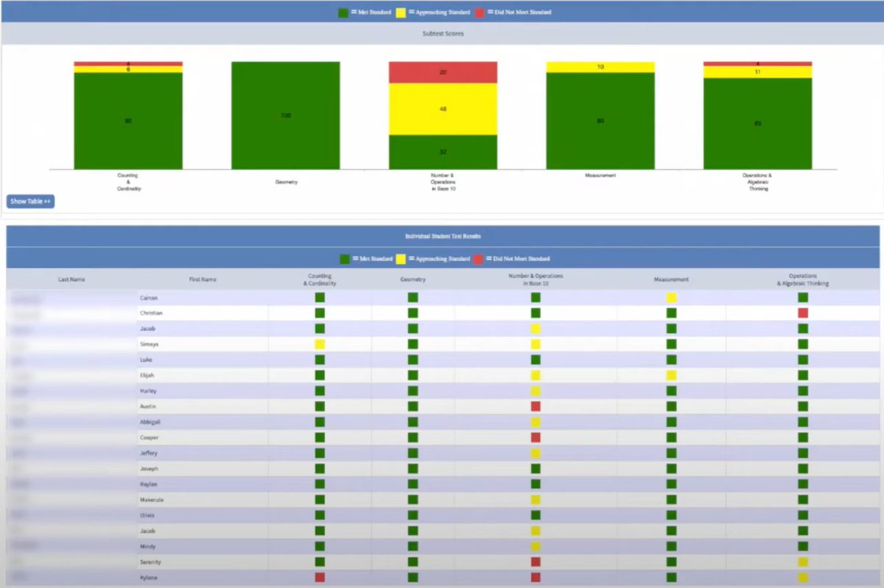The width and height of the screenshot is (884, 588).
Task: Click the Operations & Algebraic Thinking table header
Action: point(803,279)
